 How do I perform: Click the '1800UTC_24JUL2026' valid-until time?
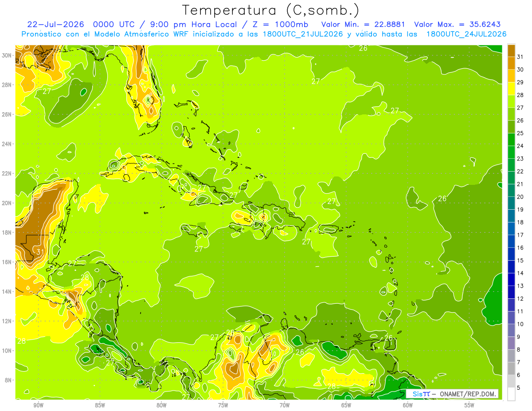[x=466, y=34]
